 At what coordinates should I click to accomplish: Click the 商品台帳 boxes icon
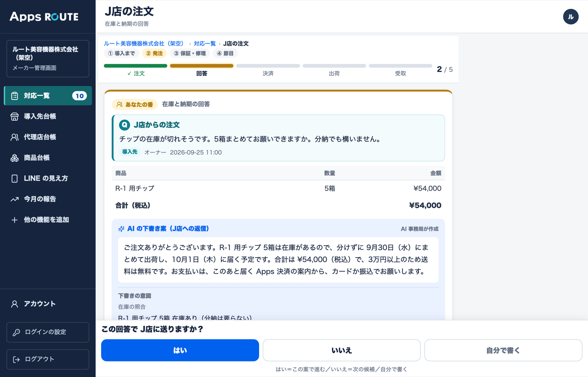[15, 158]
